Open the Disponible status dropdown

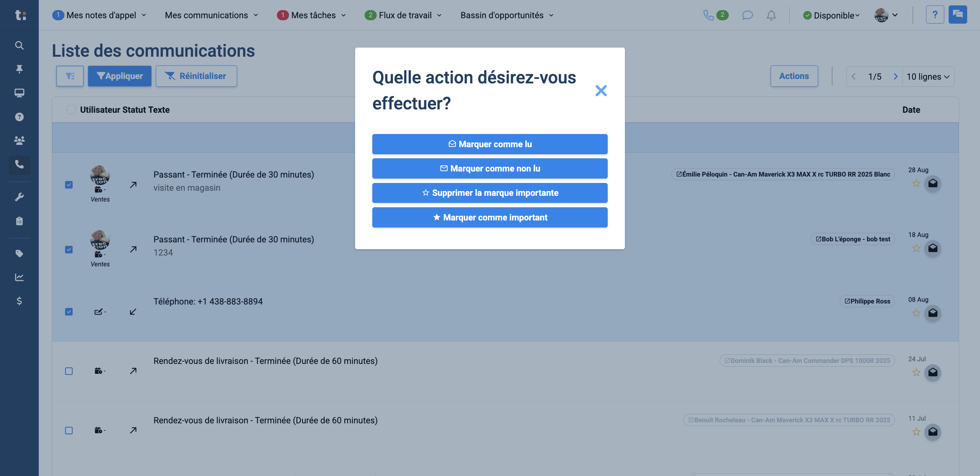[831, 15]
